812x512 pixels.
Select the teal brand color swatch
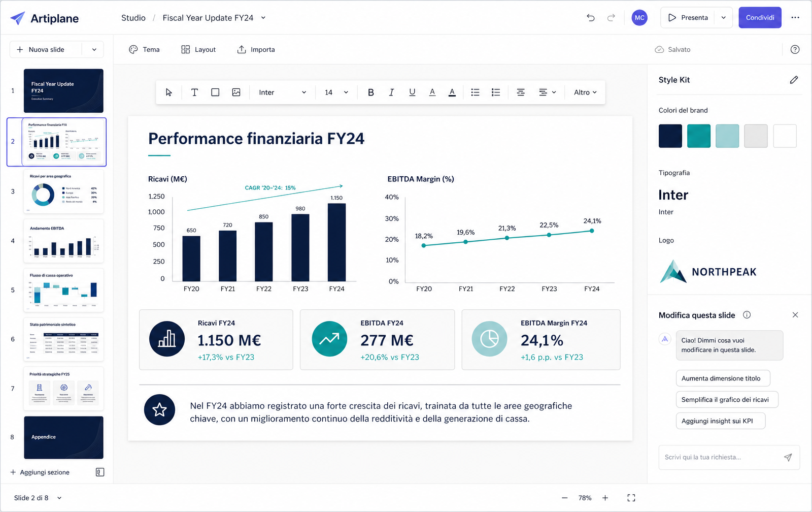(x=699, y=136)
